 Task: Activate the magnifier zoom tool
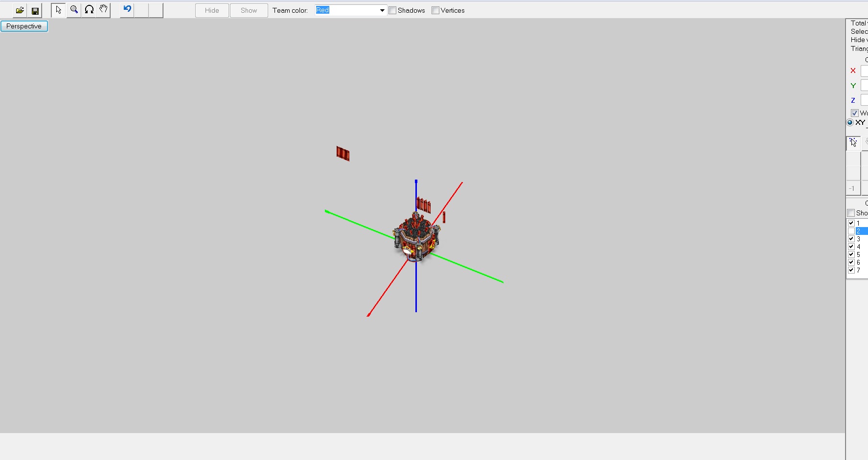(74, 10)
